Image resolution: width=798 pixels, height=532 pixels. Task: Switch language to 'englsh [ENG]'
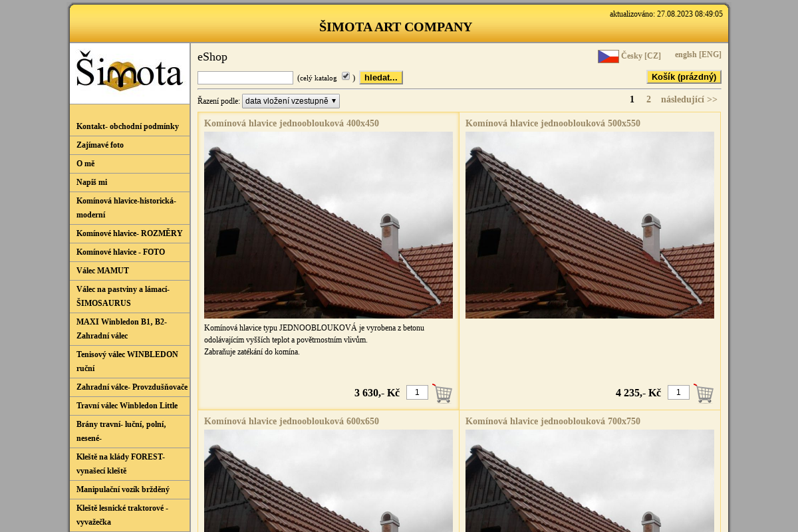tap(698, 55)
